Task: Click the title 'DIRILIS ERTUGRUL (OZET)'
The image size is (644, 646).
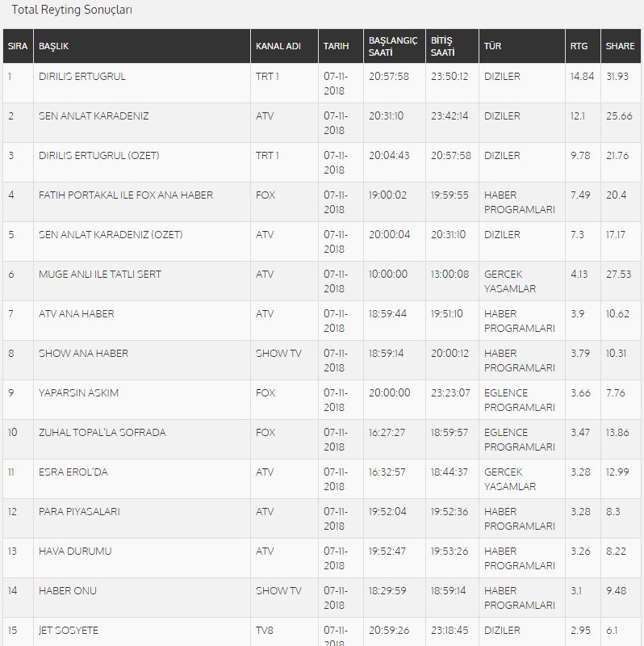Action: click(98, 156)
